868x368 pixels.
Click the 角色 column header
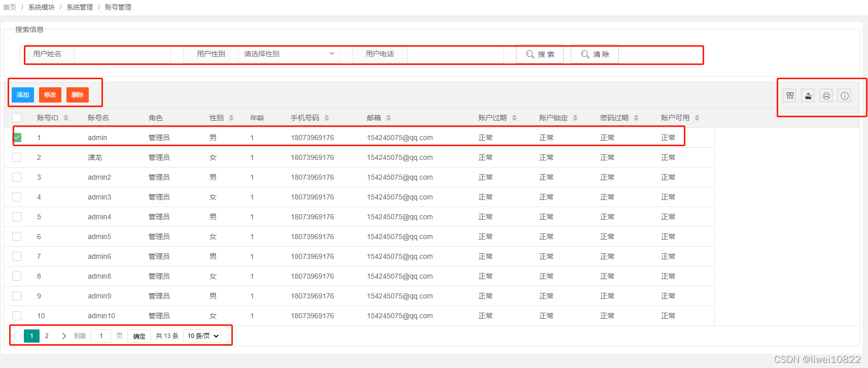tap(156, 118)
